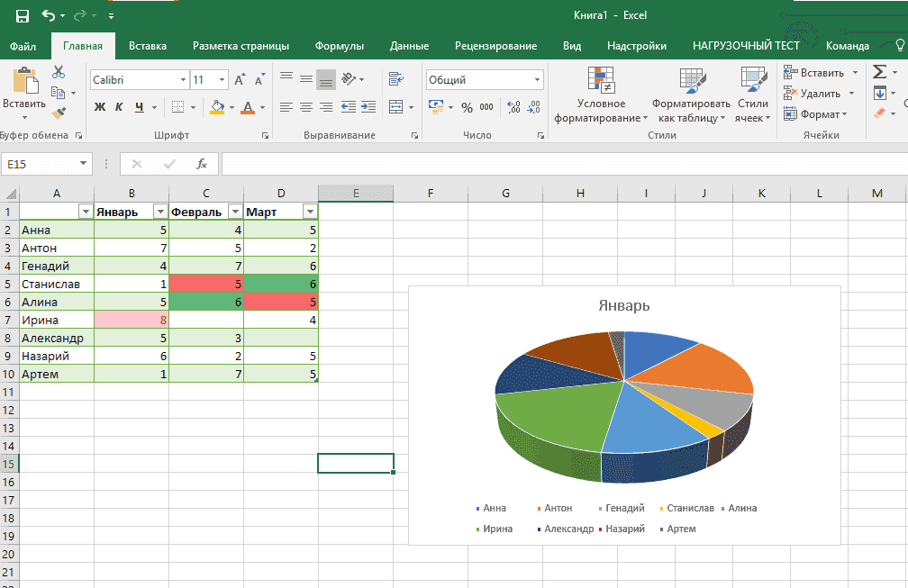
Task: Toggle center text alignment
Action: click(x=304, y=106)
